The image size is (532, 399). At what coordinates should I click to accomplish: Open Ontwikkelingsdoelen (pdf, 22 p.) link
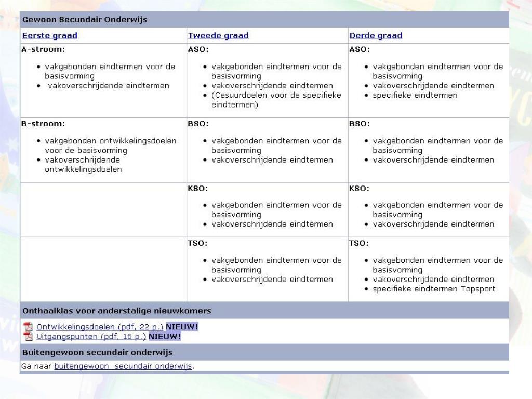(x=100, y=327)
